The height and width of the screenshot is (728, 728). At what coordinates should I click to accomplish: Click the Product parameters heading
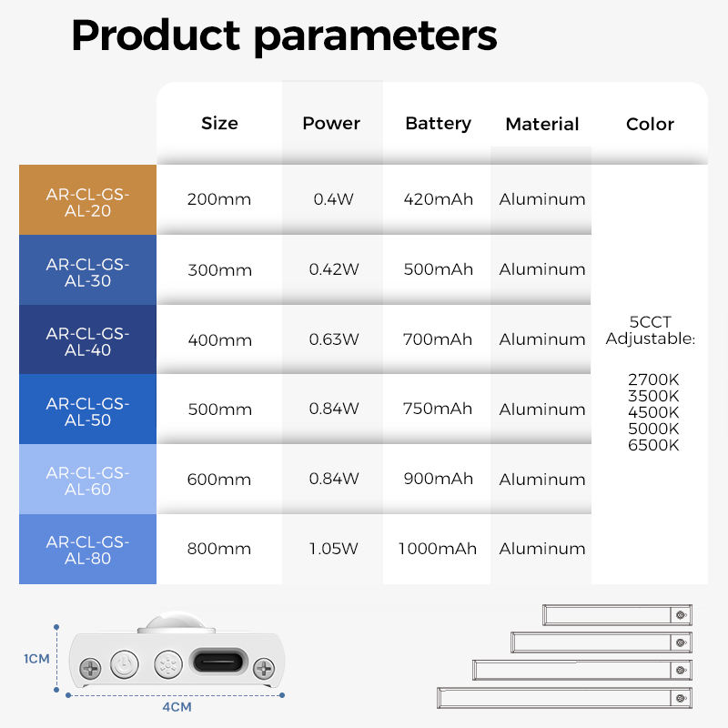click(x=284, y=36)
